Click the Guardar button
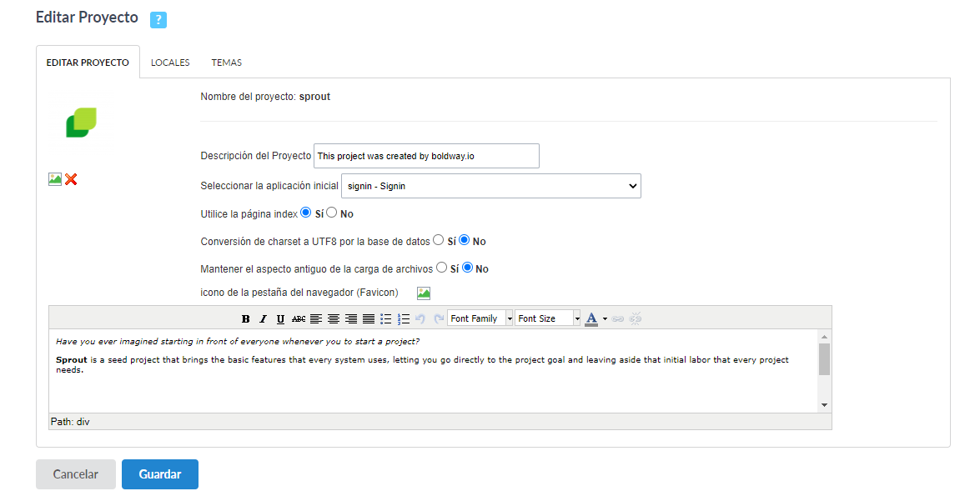This screenshot has width=980, height=496. point(160,474)
